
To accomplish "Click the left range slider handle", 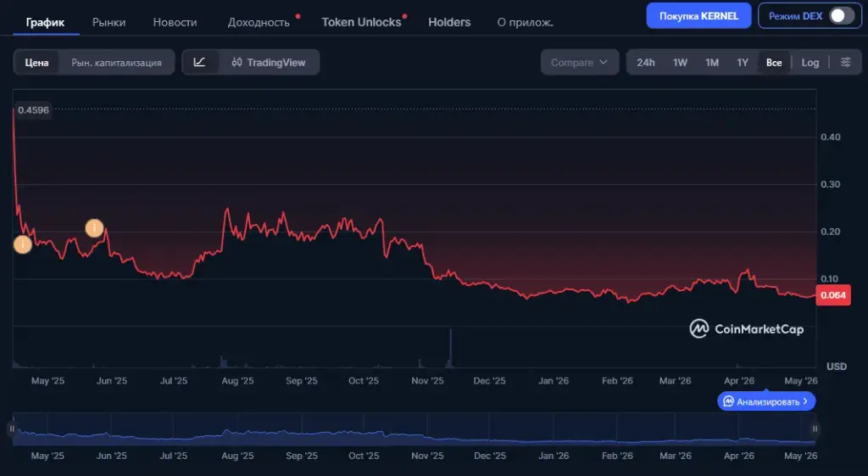I will pyautogui.click(x=12, y=428).
